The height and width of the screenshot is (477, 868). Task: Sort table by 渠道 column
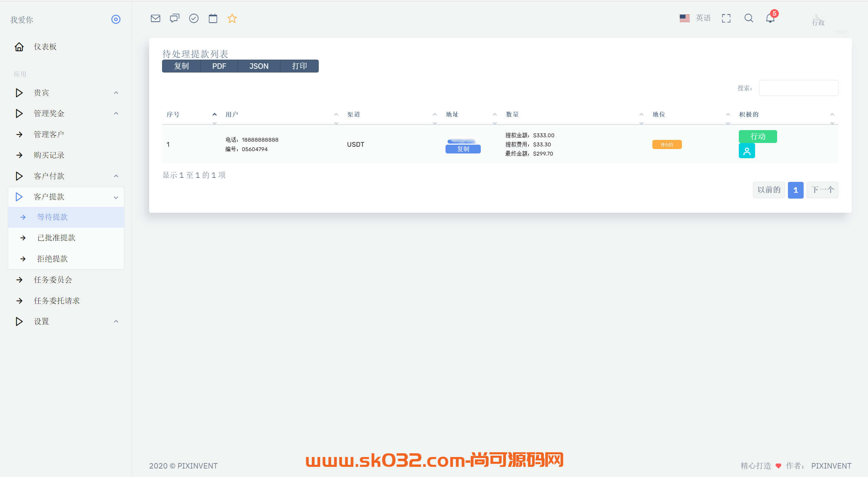click(392, 115)
